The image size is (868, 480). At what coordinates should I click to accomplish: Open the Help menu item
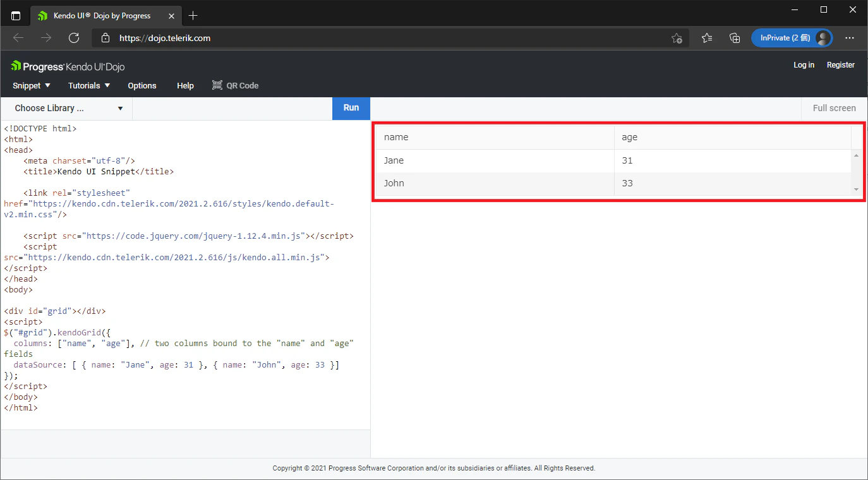[185, 85]
